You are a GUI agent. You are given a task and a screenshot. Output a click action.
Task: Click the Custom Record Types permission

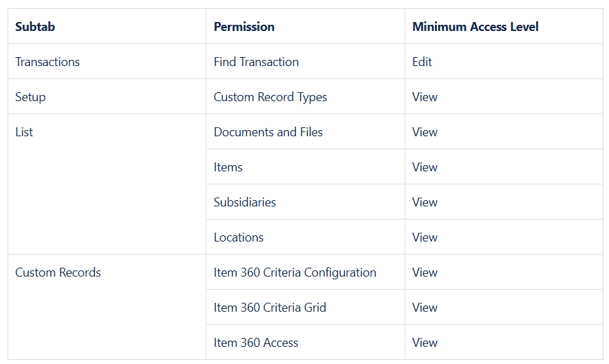pyautogui.click(x=270, y=97)
